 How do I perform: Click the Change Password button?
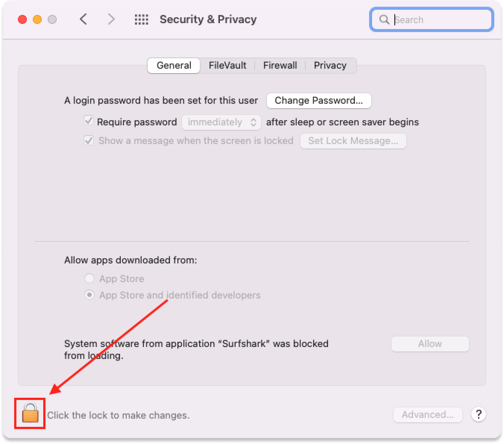point(319,100)
